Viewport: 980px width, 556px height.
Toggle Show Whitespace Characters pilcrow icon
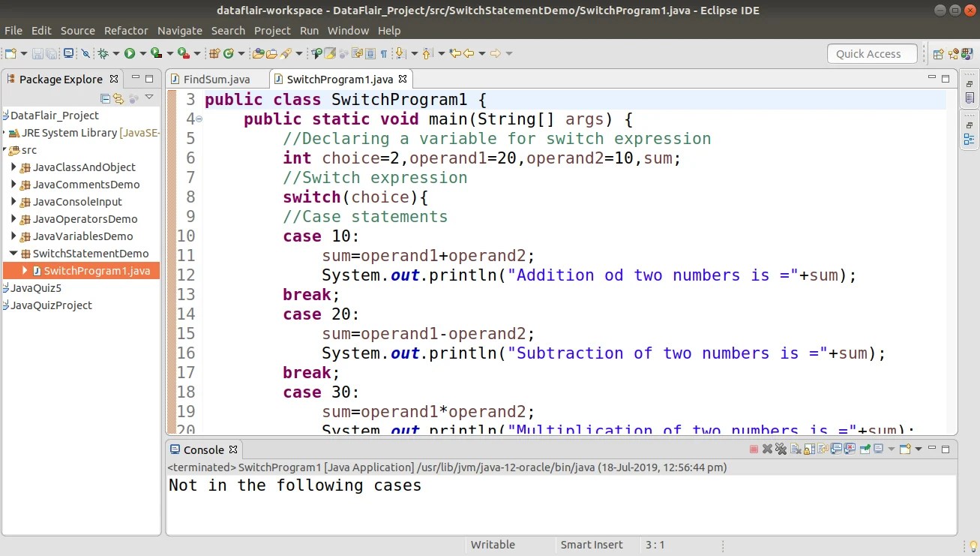[383, 53]
